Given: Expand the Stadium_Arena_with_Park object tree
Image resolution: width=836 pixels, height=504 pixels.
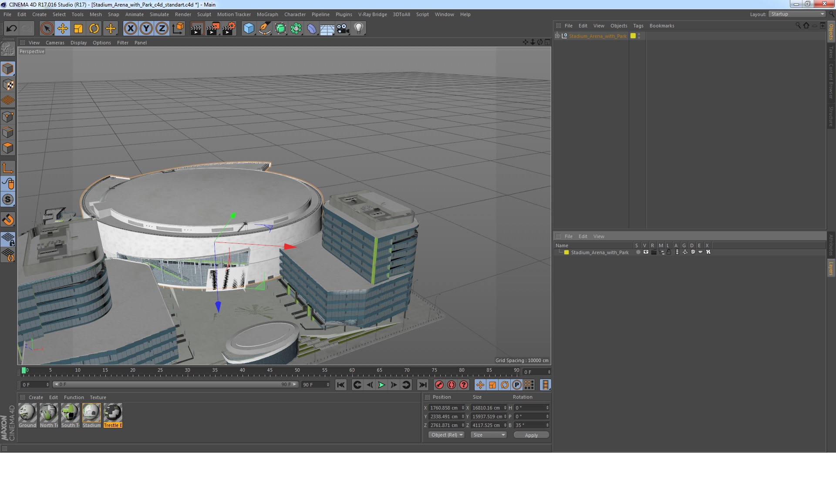Looking at the screenshot, I should pos(557,36).
